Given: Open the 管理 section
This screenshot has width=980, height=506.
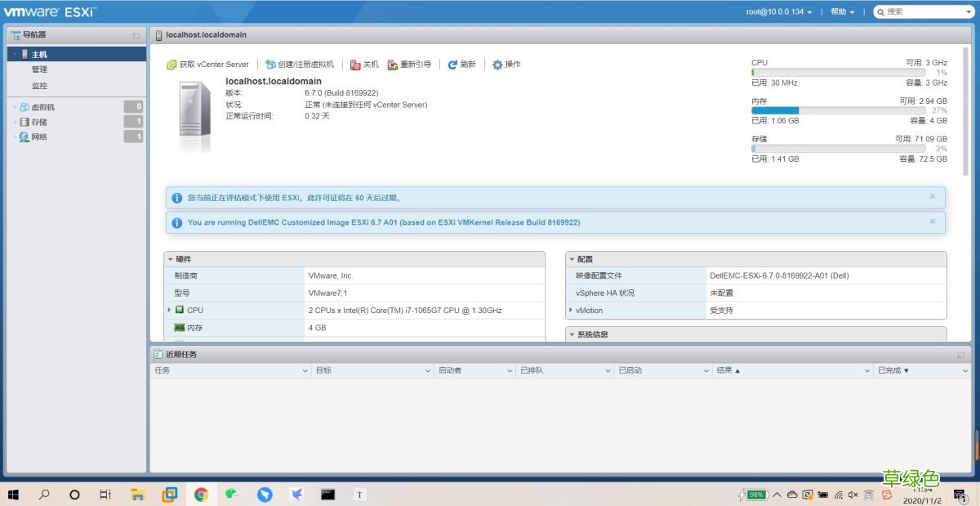Looking at the screenshot, I should [x=39, y=69].
